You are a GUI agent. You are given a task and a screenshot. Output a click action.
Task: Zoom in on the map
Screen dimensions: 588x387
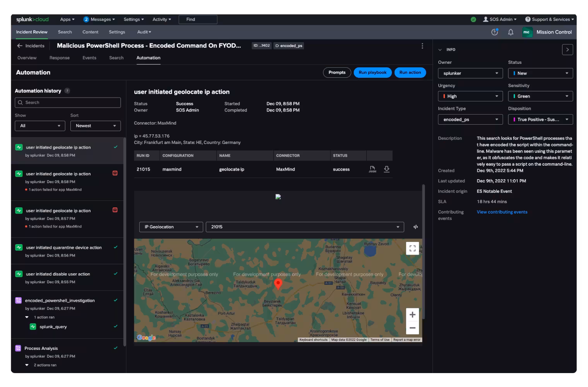(x=412, y=315)
